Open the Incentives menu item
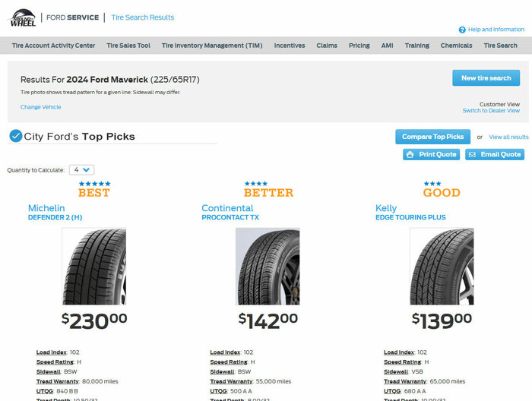532x401 pixels. pyautogui.click(x=290, y=46)
